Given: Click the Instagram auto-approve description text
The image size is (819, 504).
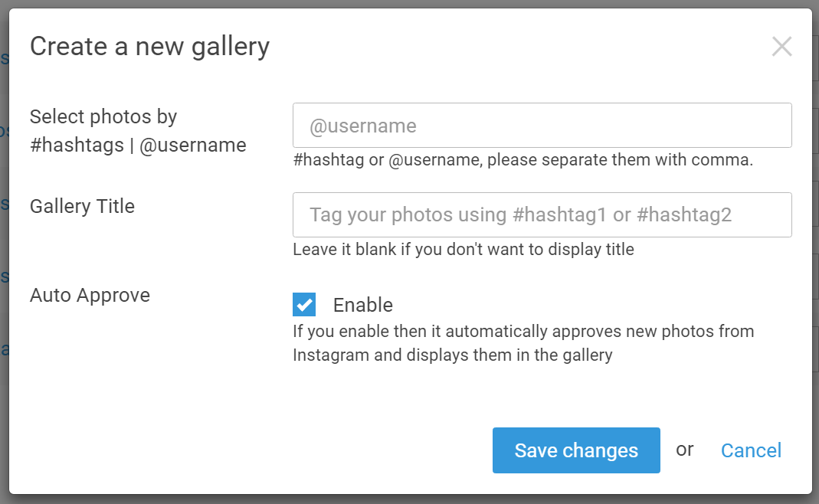Looking at the screenshot, I should [523, 343].
